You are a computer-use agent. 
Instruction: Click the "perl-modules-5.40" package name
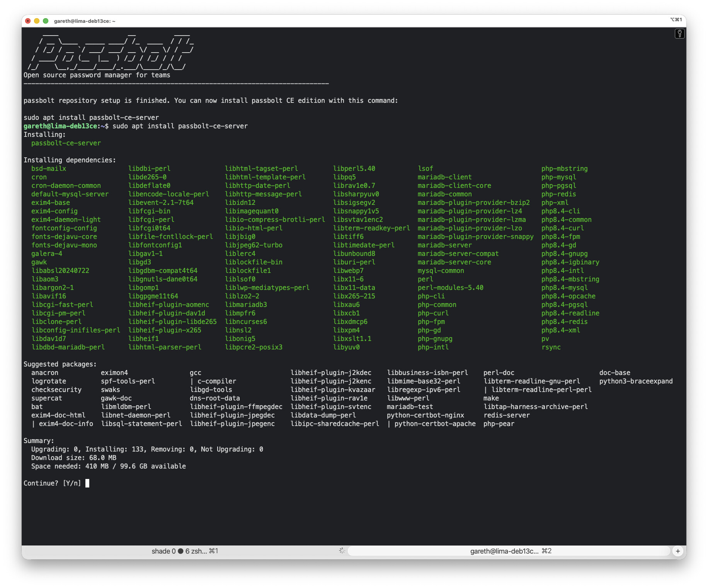point(450,288)
